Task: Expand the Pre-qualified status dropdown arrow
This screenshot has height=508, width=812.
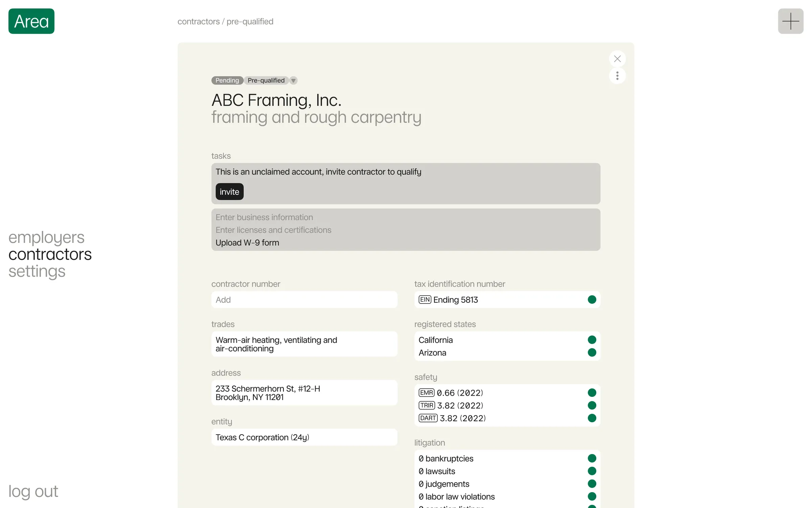Action: coord(293,81)
